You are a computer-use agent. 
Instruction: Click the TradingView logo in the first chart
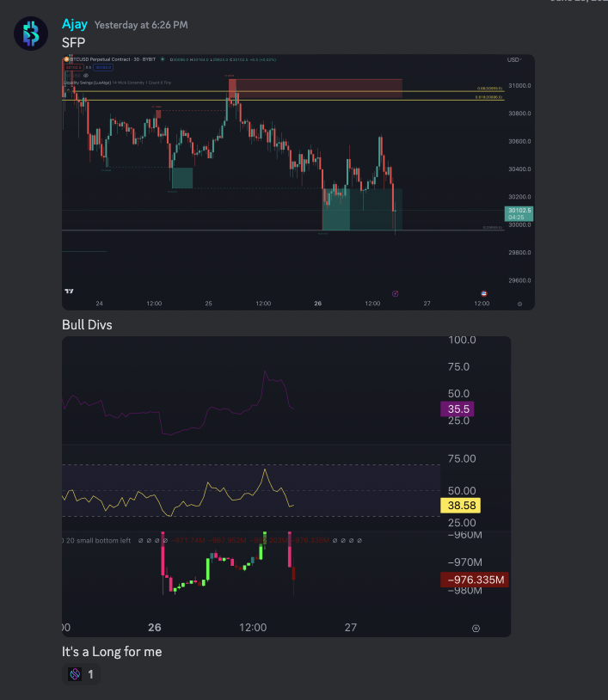(x=69, y=291)
